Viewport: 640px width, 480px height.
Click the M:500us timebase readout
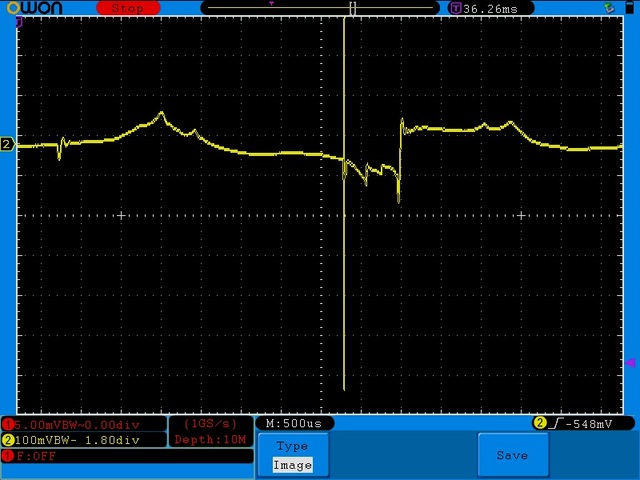click(294, 424)
